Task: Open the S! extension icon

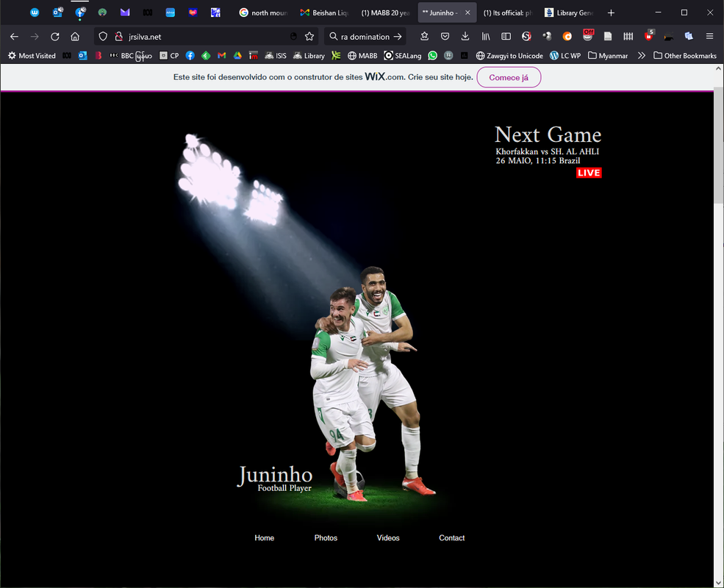Action: [526, 37]
